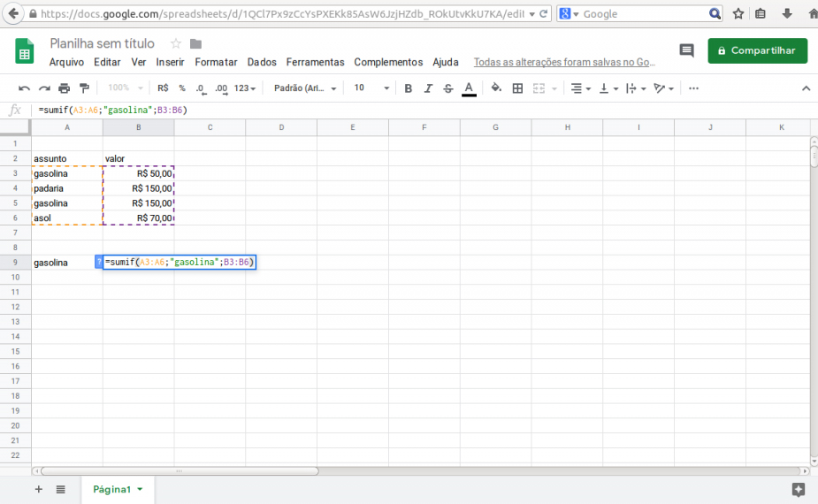Expand the font size dropdown
This screenshot has height=504, width=818.
pos(372,88)
